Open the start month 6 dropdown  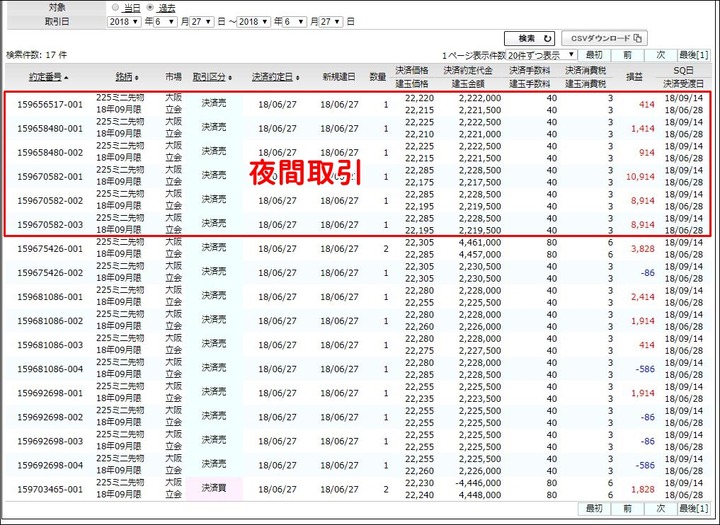pos(165,22)
